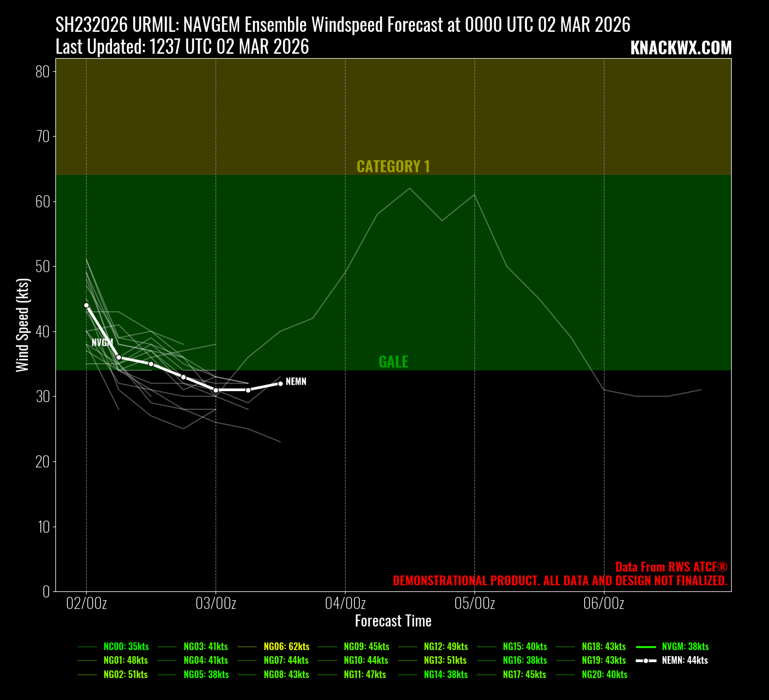Select the NG02: 51kts legend entry
The width and height of the screenshot is (769, 700).
click(126, 675)
